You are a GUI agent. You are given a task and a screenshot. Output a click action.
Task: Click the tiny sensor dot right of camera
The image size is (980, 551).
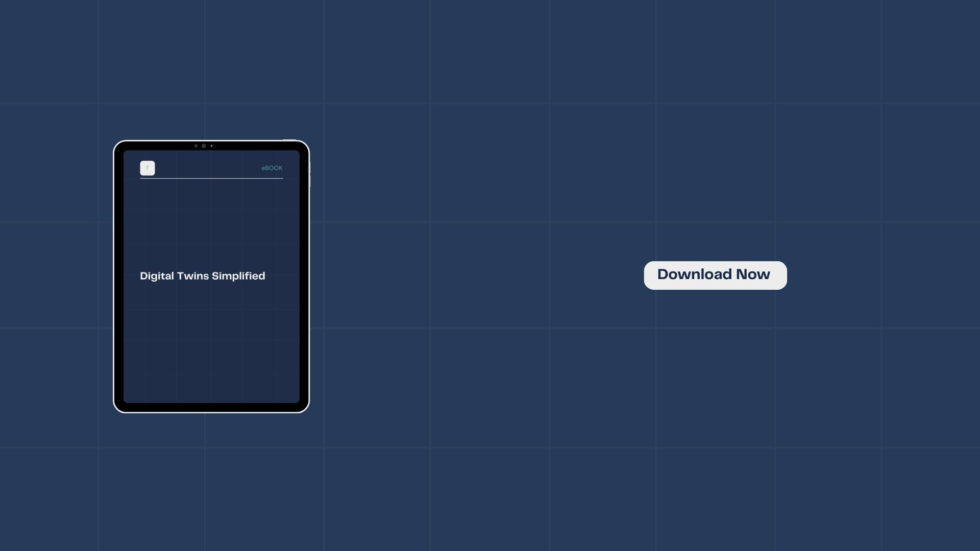tap(211, 146)
